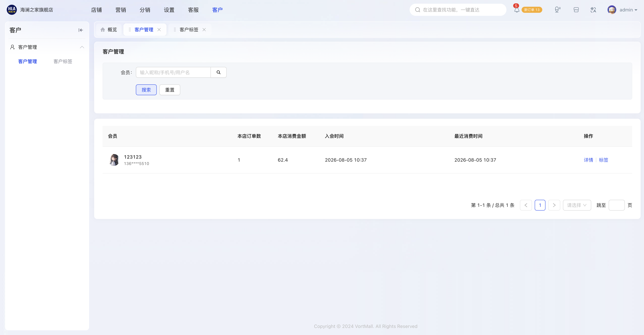644x335 pixels.
Task: Click the 入会时间 date cell for member 123123
Action: pyautogui.click(x=346, y=160)
